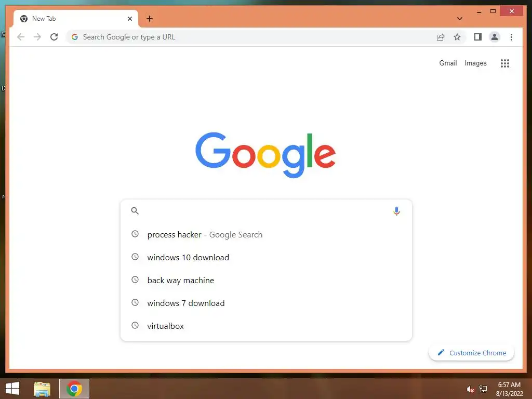Viewport: 532px width, 399px height.
Task: Start voice search with the microphone
Action: point(396,211)
